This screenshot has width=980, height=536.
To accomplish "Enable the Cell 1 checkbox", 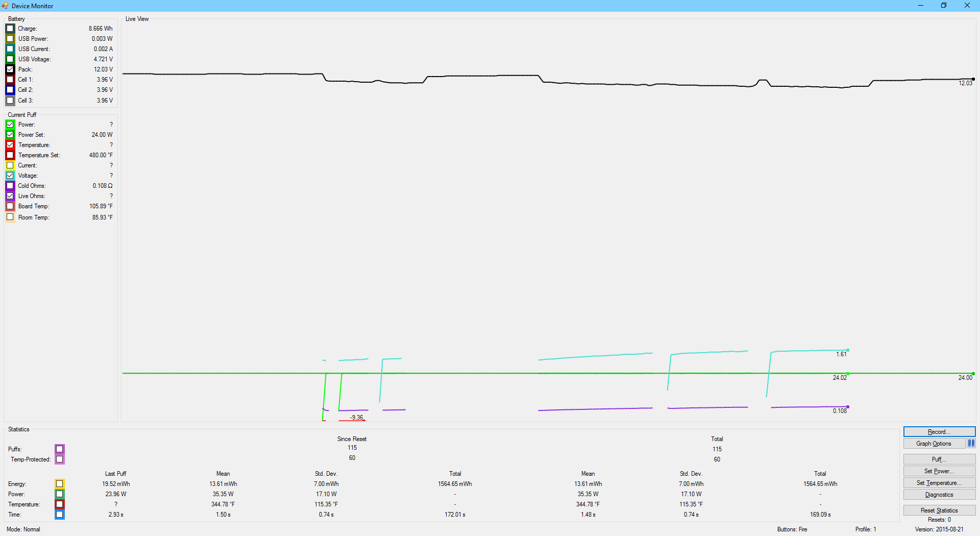I will pos(10,80).
